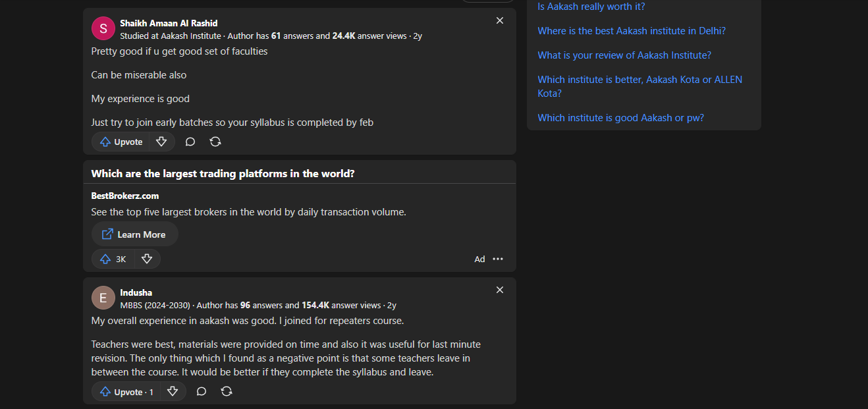
Task: Upvote Indusha's answer
Action: click(x=126, y=391)
